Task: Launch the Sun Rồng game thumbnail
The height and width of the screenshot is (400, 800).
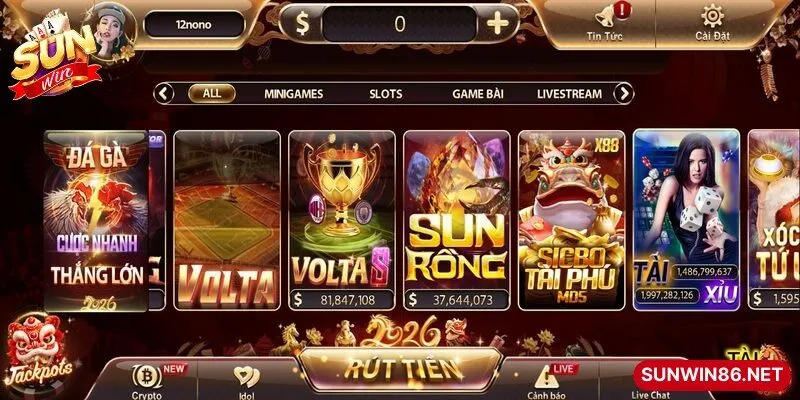Action: click(457, 220)
